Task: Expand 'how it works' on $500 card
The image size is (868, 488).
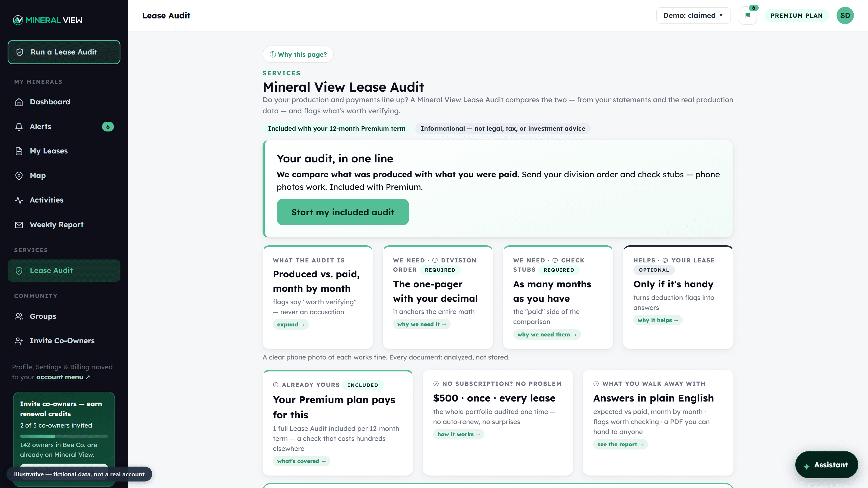Action: pyautogui.click(x=459, y=434)
